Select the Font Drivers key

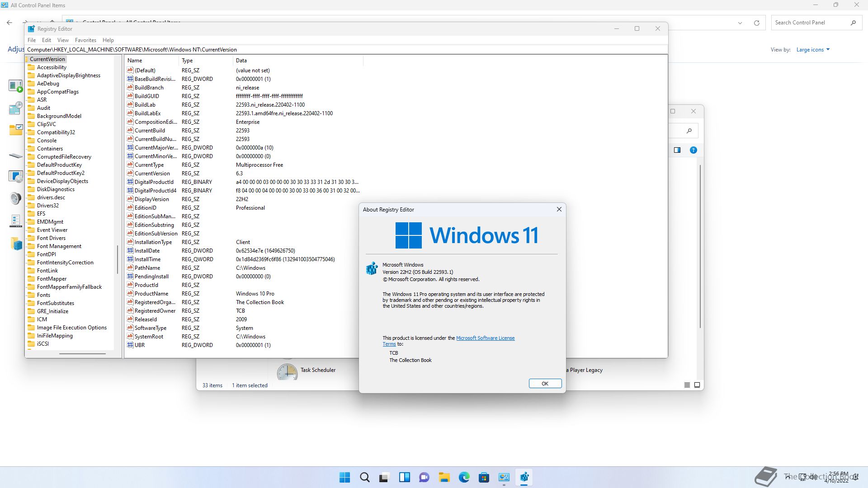point(51,238)
